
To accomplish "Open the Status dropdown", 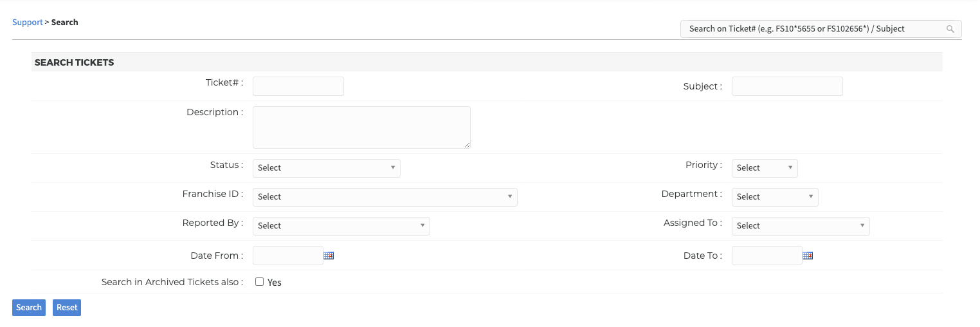I will coord(327,168).
